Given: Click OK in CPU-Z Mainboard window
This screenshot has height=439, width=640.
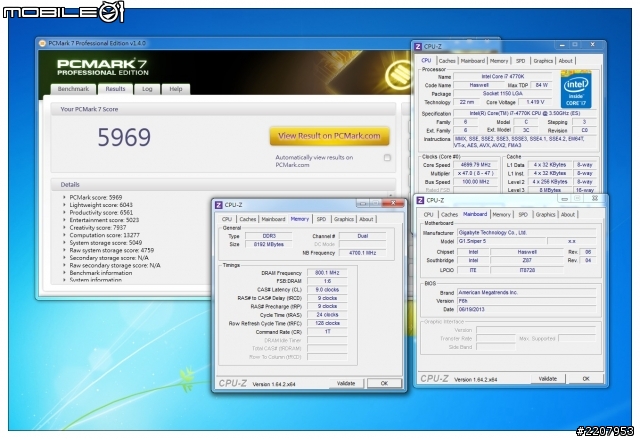Looking at the screenshot, I should click(x=586, y=379).
